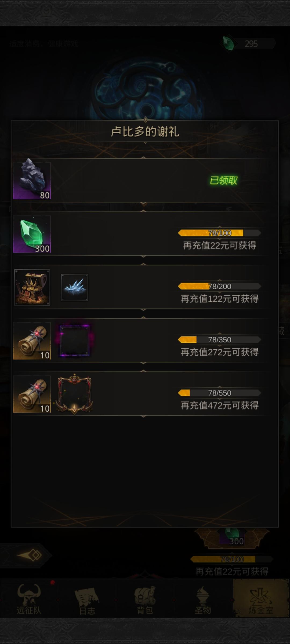Tap the diamond arrow back button
Image resolution: width=290 pixels, height=644 pixels.
tap(30, 555)
